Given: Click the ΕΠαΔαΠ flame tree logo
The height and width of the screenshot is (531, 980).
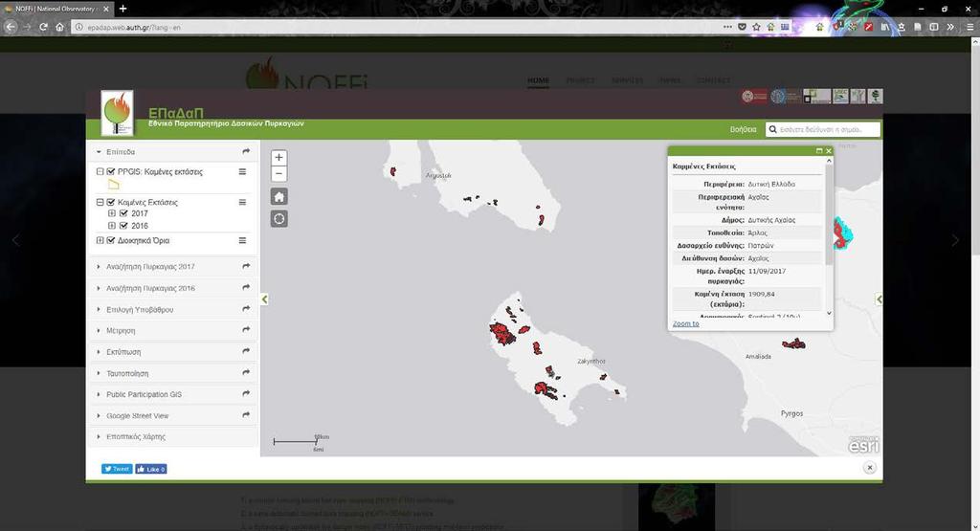Looking at the screenshot, I should click(117, 113).
